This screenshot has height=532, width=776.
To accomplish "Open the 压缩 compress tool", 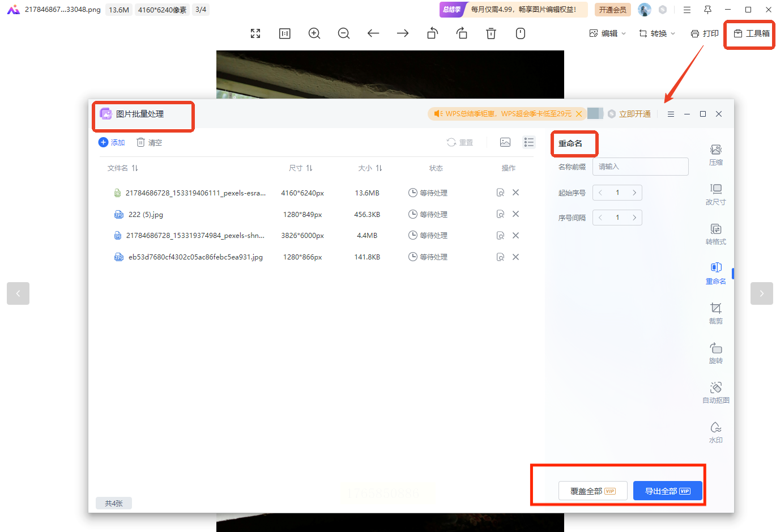I will coord(716,155).
